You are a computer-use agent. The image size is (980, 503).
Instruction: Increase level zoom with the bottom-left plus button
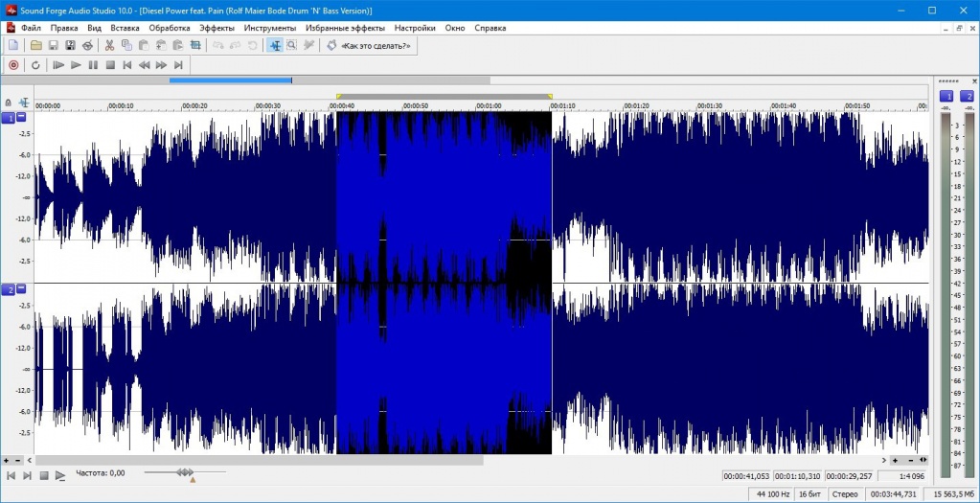point(7,460)
